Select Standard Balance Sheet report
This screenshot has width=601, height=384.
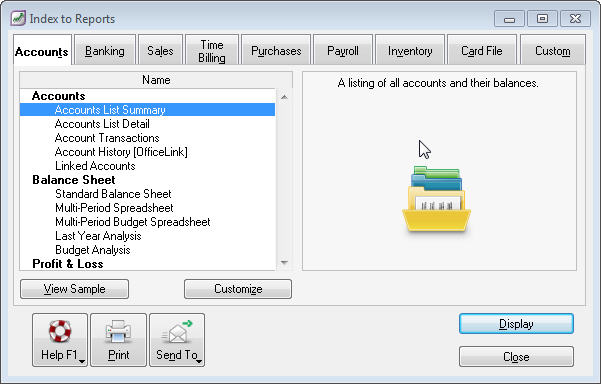pyautogui.click(x=148, y=194)
